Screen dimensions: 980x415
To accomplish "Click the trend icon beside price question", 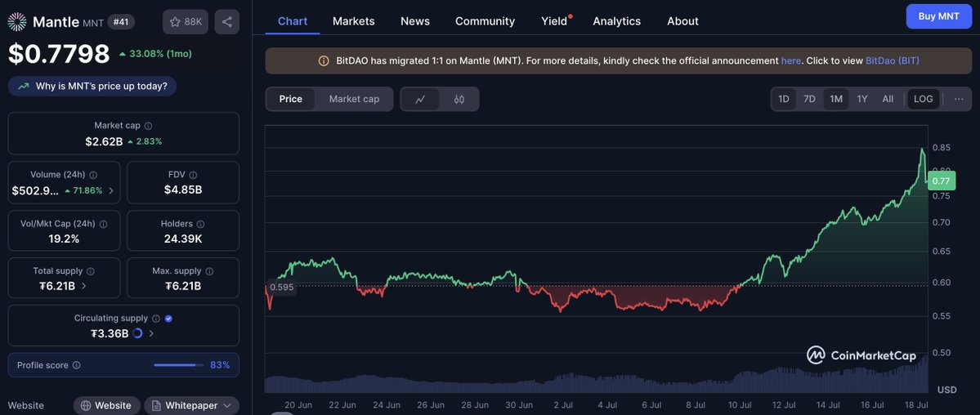I will (24, 87).
